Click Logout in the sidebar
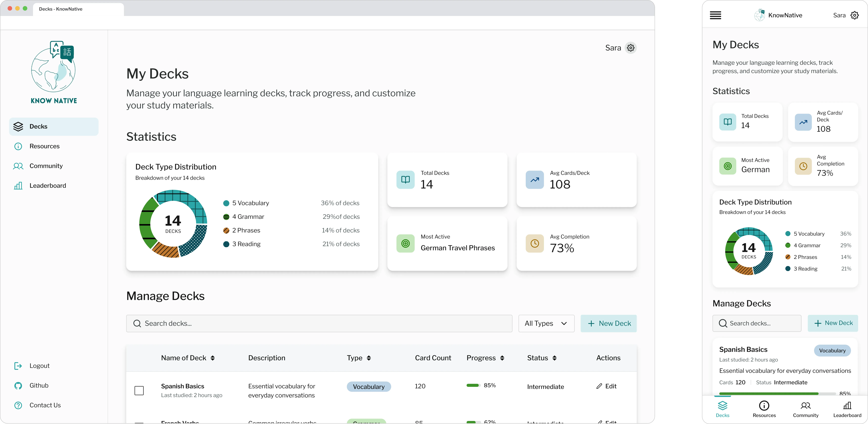The height and width of the screenshot is (424, 868). click(x=32, y=366)
